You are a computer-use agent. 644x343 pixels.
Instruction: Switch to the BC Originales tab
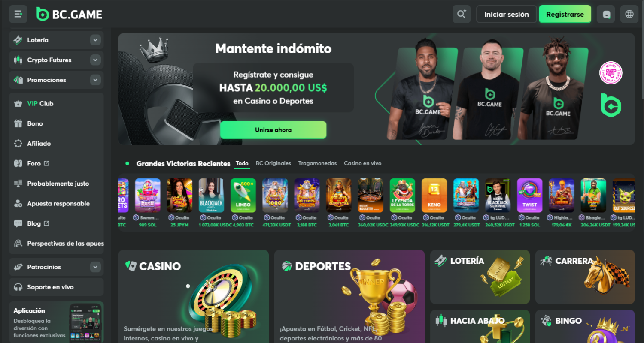tap(273, 163)
